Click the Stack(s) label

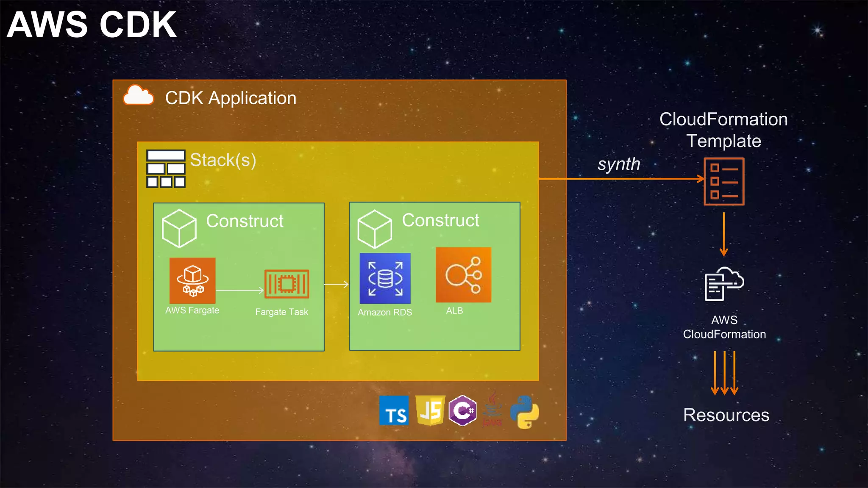(223, 161)
